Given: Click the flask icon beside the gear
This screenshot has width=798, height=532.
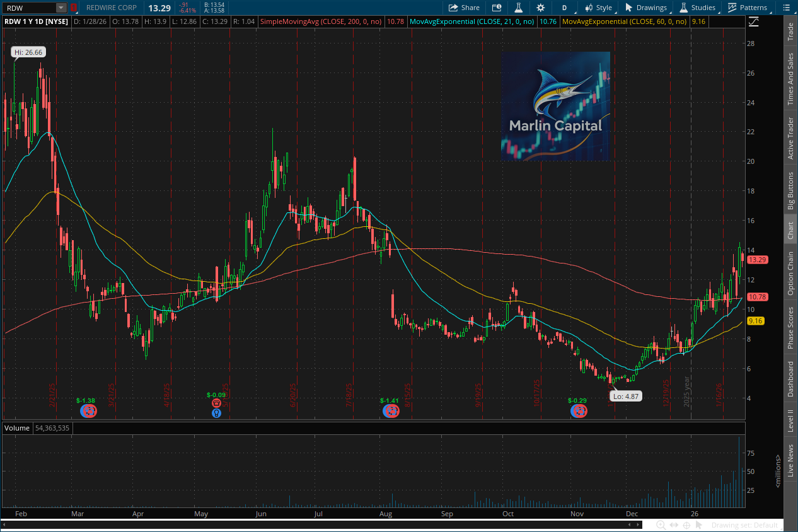Looking at the screenshot, I should pyautogui.click(x=519, y=8).
